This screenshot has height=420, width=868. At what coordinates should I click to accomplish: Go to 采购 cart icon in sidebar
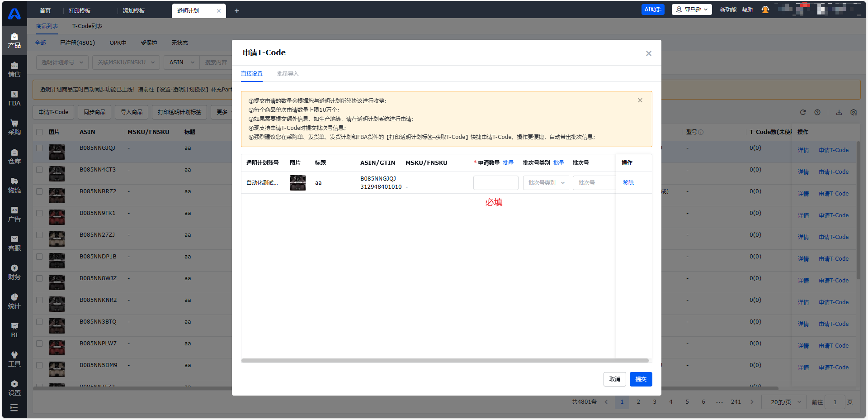coord(14,127)
